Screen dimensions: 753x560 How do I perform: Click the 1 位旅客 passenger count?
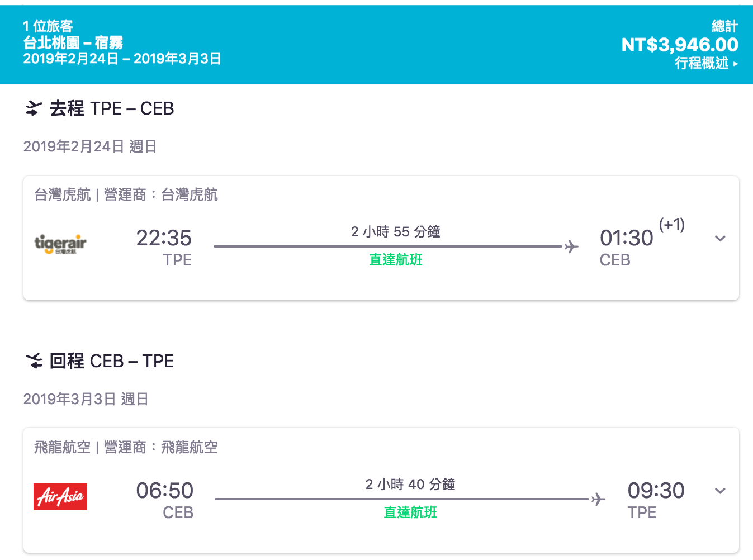click(48, 26)
